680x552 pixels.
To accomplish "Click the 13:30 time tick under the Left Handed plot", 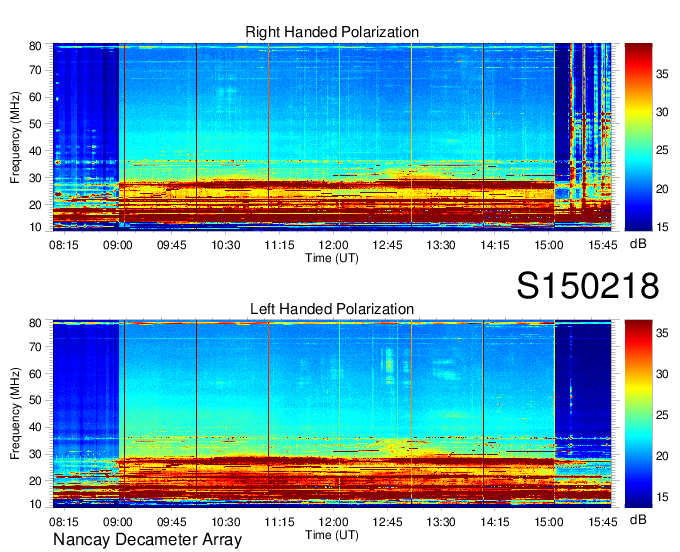I will (x=441, y=522).
